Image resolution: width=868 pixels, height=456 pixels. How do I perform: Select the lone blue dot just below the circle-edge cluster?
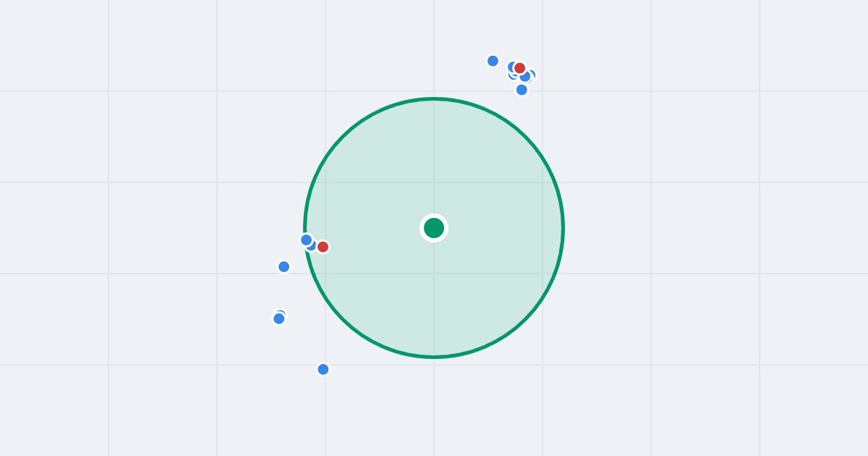(x=284, y=266)
